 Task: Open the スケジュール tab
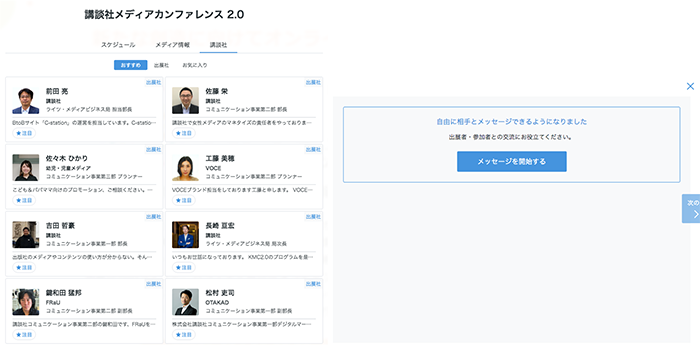point(118,45)
